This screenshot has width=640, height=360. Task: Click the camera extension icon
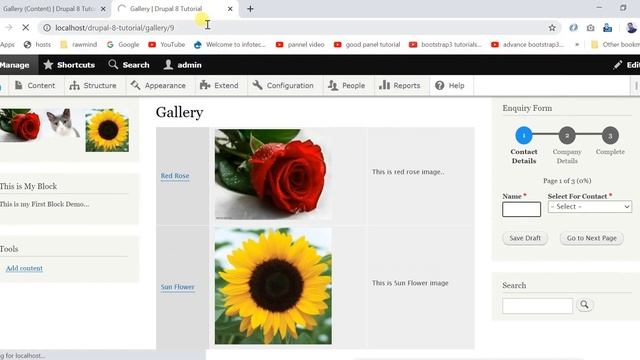coord(590,28)
